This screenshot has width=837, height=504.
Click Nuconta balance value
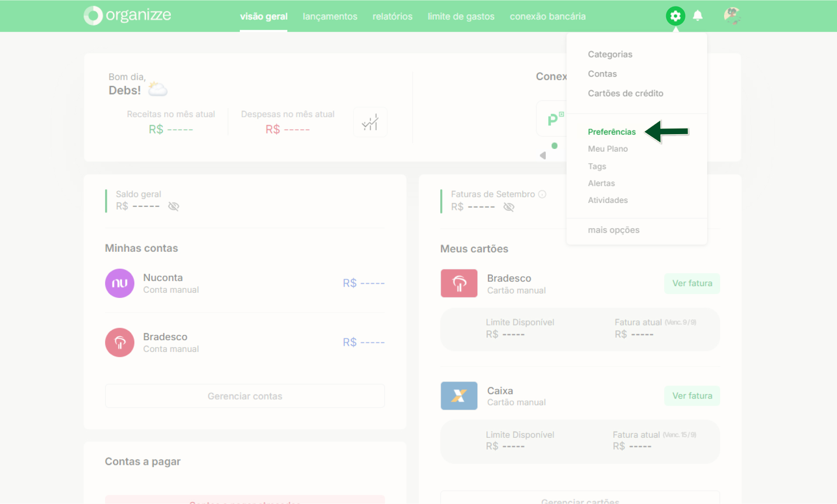[x=364, y=283]
